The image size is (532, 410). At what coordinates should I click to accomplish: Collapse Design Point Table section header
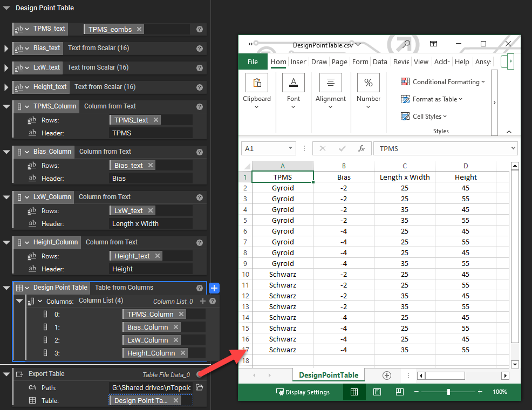click(6, 8)
